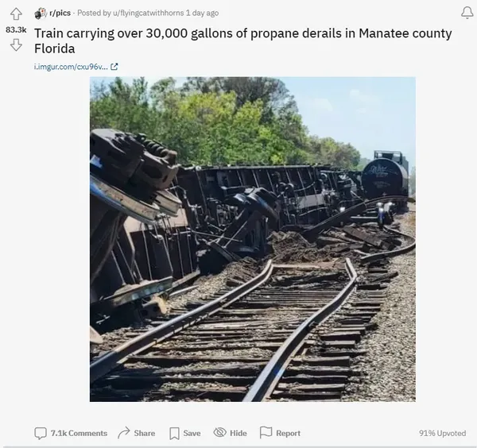Click the external link icon beside imgur URL

[114, 67]
